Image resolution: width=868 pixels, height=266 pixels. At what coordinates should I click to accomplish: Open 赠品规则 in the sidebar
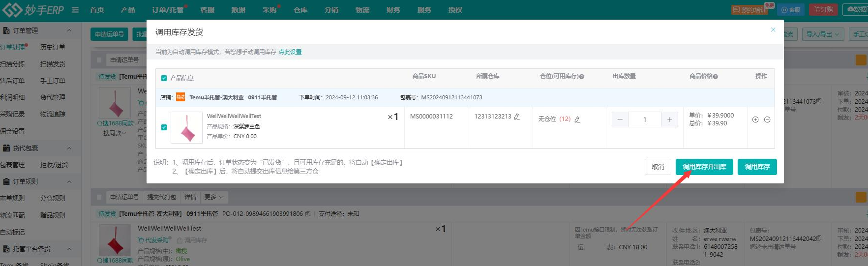[x=53, y=215]
